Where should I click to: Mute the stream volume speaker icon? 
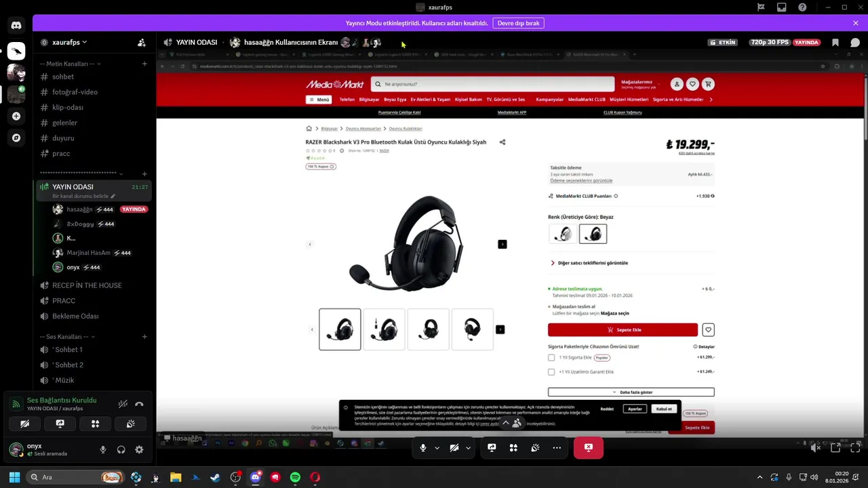[816, 447]
